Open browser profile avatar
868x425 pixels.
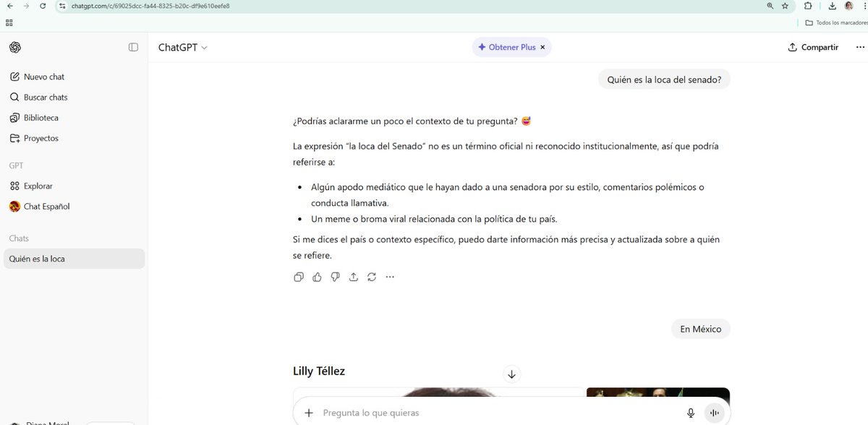848,6
